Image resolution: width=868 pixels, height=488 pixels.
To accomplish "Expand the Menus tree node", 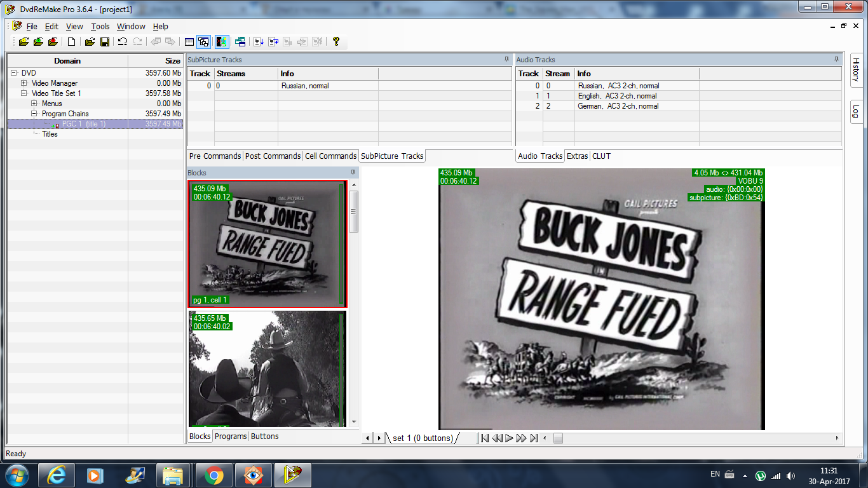I will coord(34,104).
